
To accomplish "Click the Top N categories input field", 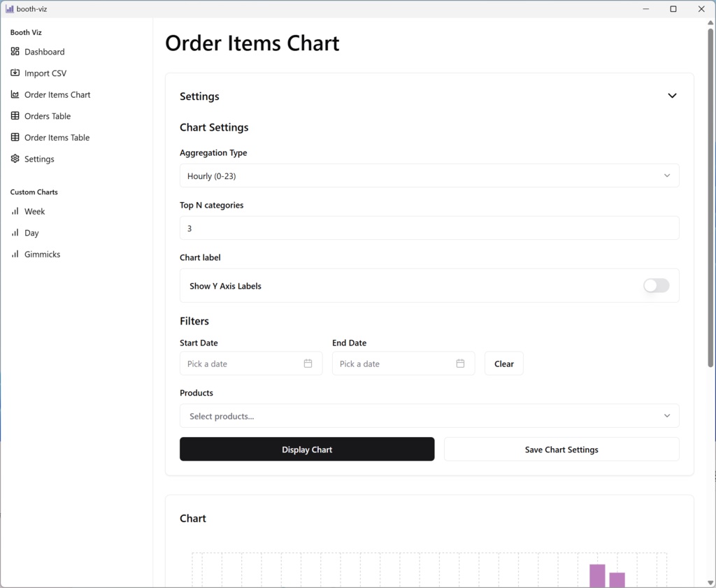I will tap(429, 228).
